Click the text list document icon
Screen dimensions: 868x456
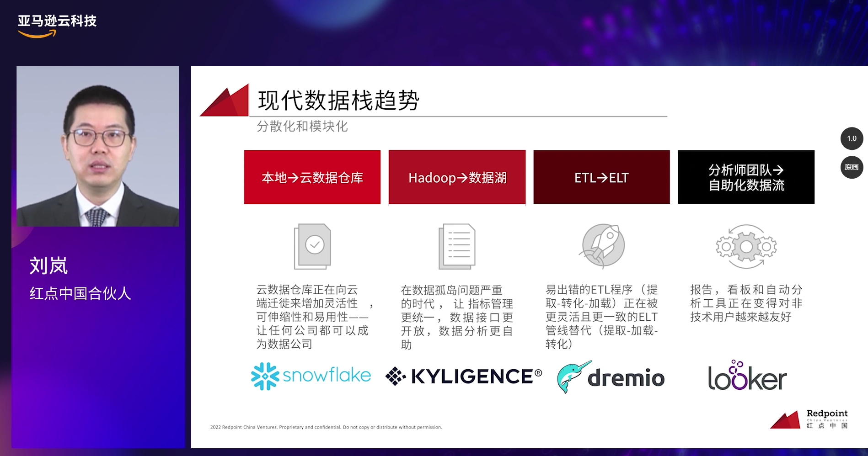click(457, 246)
